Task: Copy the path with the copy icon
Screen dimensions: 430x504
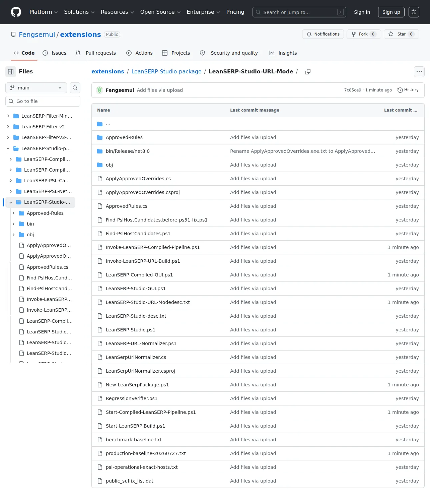Action: (308, 72)
